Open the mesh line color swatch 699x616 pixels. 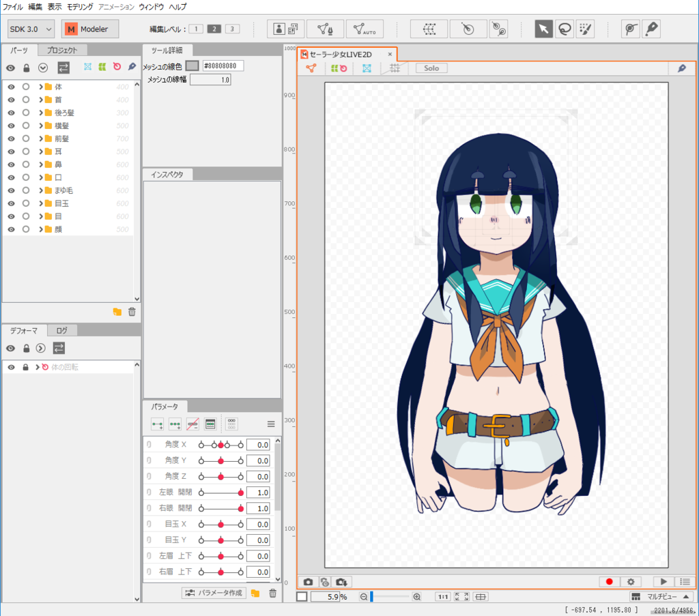192,66
